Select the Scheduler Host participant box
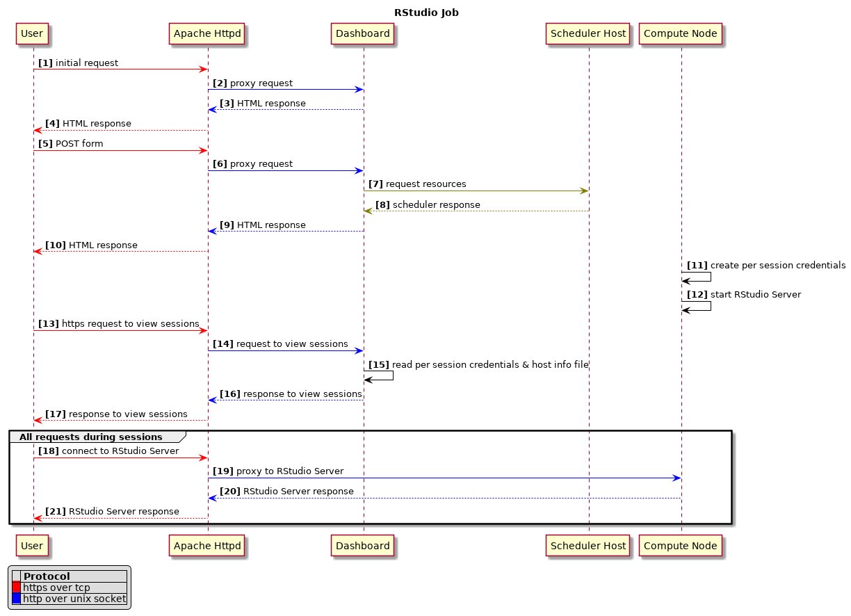 (x=587, y=33)
